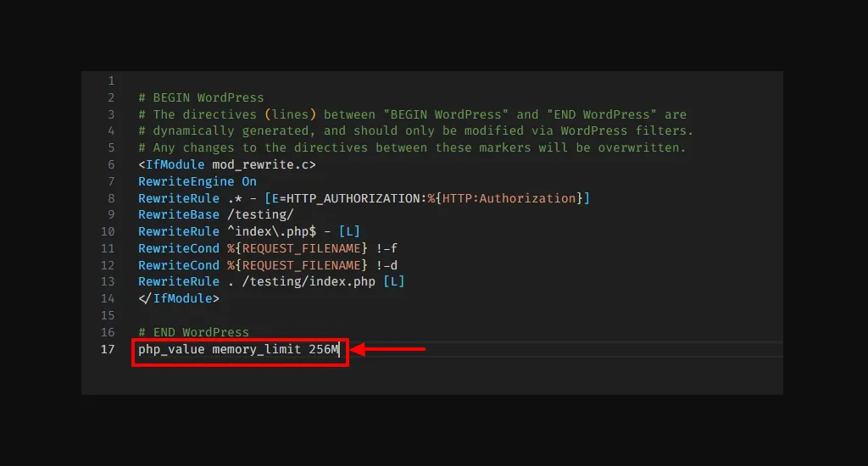Click the comment line '# Any changes to the directives'

413,147
